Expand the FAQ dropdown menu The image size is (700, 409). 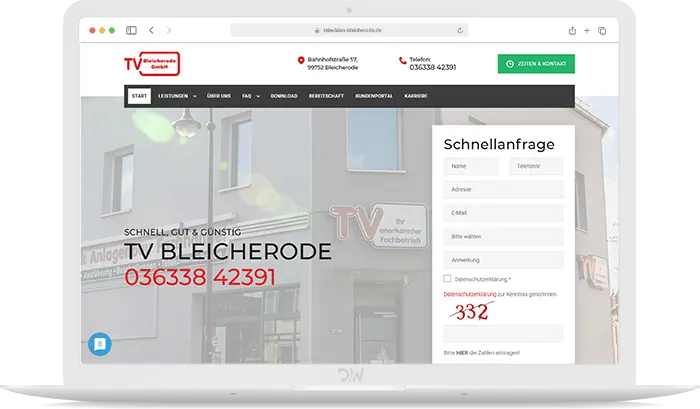coord(251,96)
